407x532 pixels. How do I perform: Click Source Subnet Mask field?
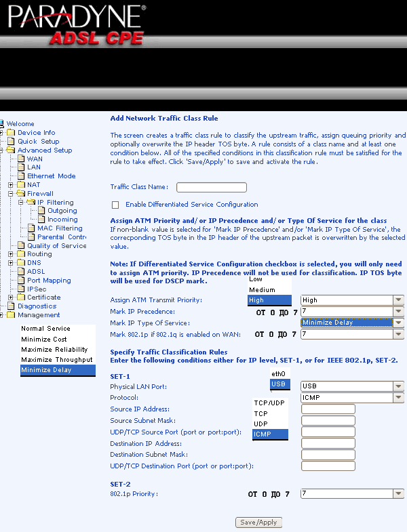point(328,421)
